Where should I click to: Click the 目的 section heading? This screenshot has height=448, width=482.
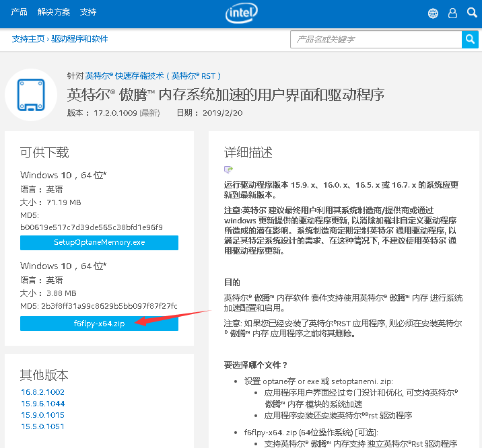232,283
